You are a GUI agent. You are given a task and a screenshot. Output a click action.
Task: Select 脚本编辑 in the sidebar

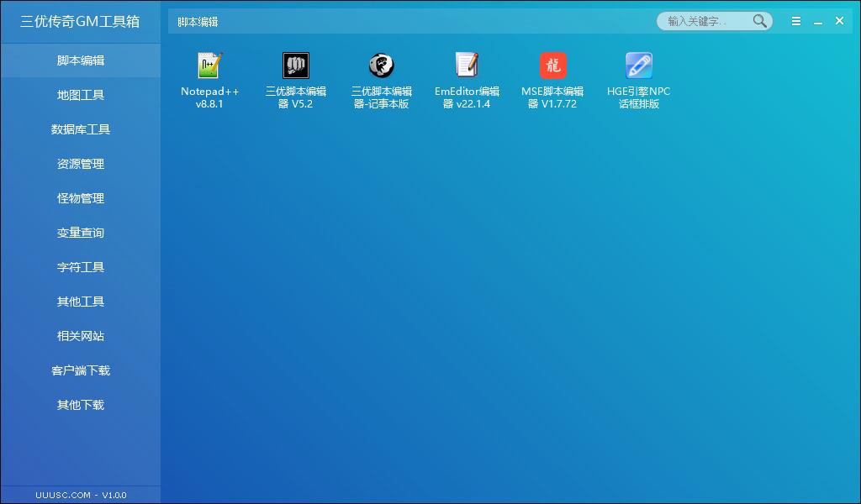tap(81, 60)
